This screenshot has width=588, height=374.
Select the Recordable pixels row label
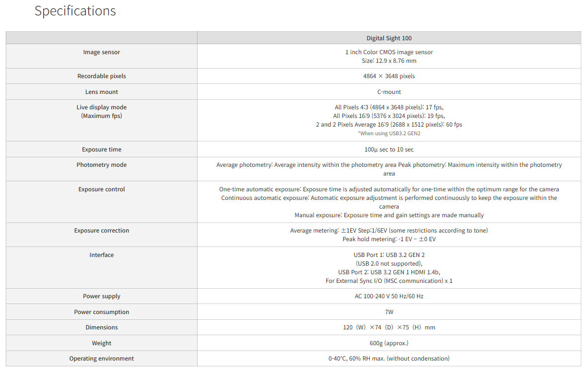pos(102,76)
